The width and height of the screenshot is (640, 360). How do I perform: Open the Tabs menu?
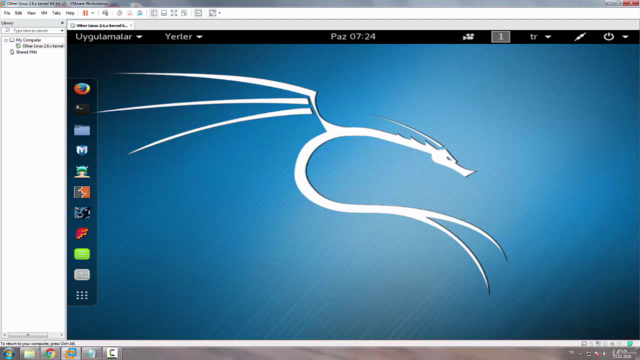click(56, 13)
